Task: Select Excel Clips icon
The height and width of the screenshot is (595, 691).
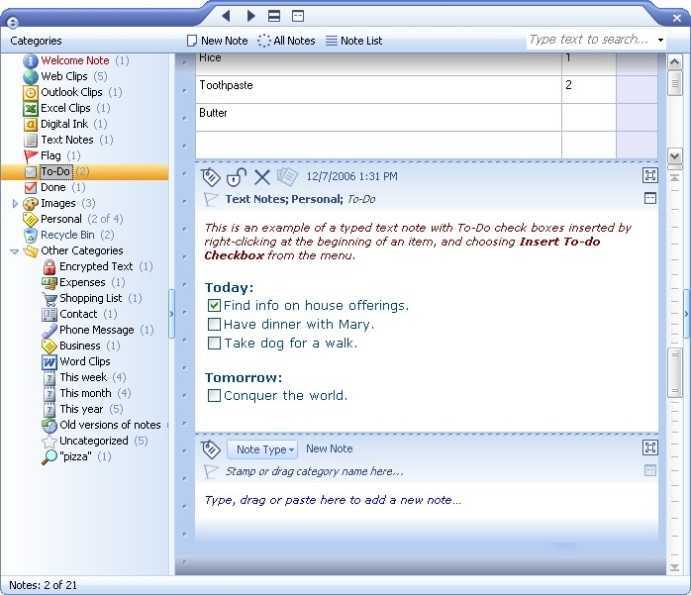Action: (30, 108)
